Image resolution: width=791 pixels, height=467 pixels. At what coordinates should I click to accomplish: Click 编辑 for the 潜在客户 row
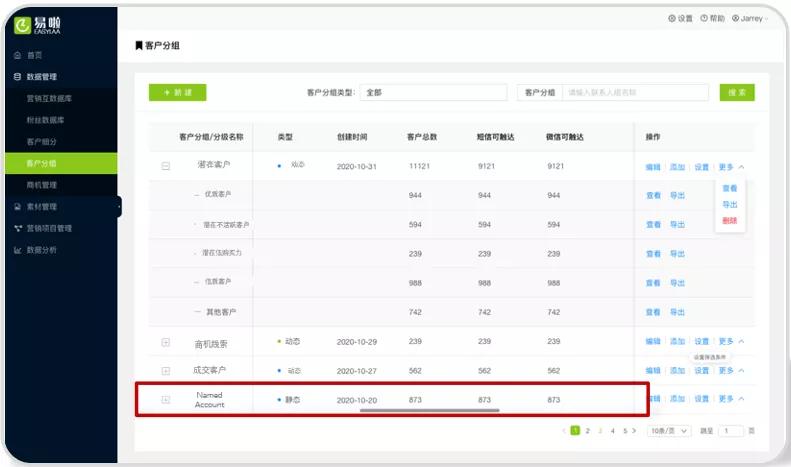653,167
